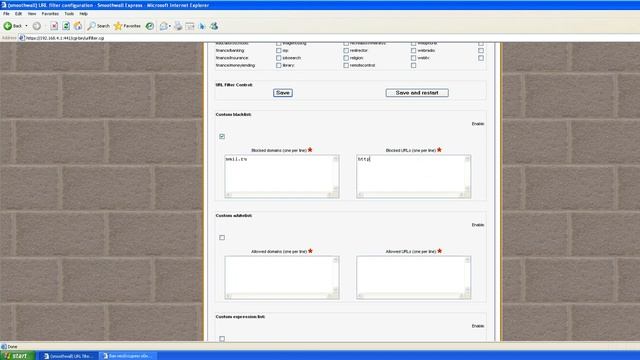
Task: Tick the checkbox just left of the jobsearch label
Action: (x=279, y=58)
